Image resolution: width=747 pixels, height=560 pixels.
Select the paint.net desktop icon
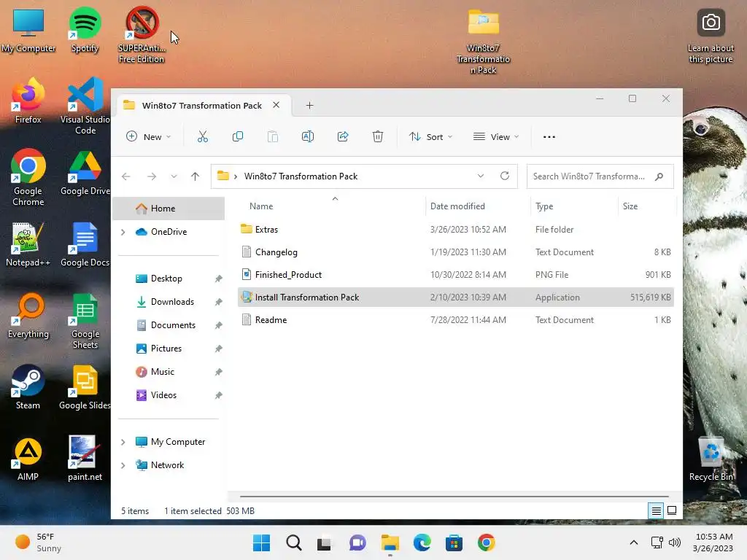click(x=85, y=459)
